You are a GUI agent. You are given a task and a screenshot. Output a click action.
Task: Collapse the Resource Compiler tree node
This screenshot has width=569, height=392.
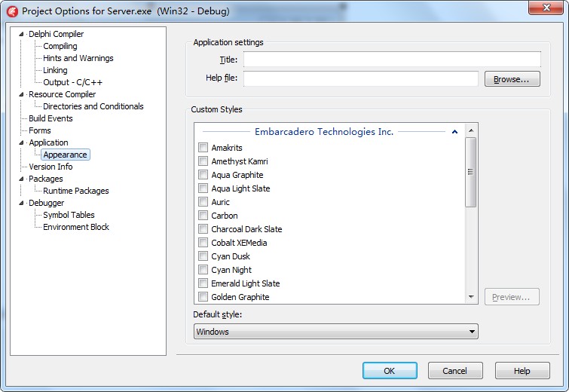(21, 94)
